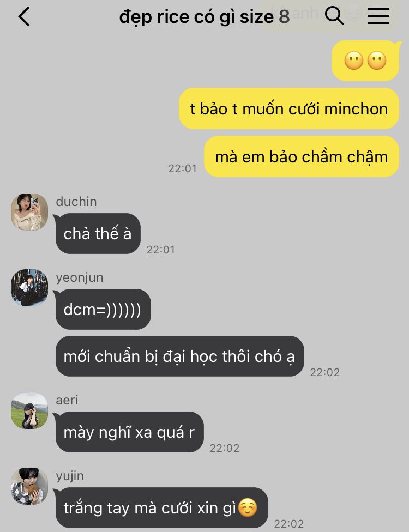Select message 'mà em bảo chầm chậm'
Viewport: 409px width, 532px height.
(302, 157)
